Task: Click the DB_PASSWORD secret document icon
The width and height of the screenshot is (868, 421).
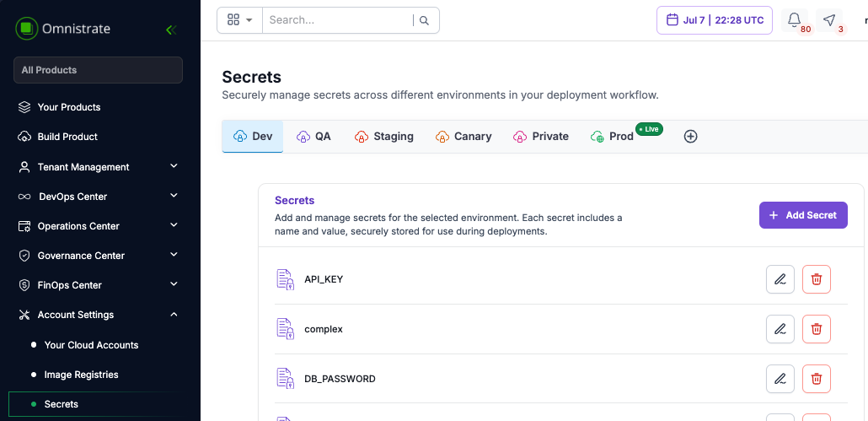Action: (285, 379)
